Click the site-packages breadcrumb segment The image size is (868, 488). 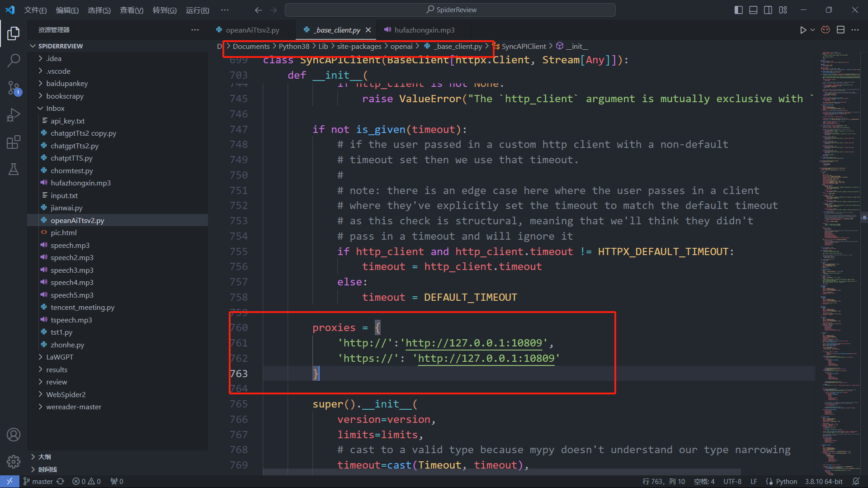(x=359, y=46)
